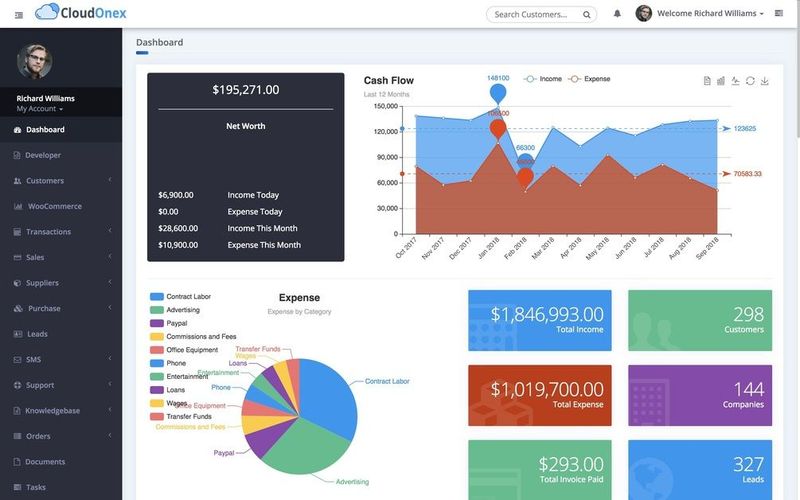Click the Developer sidebar icon
This screenshot has height=500, width=800.
click(x=17, y=155)
